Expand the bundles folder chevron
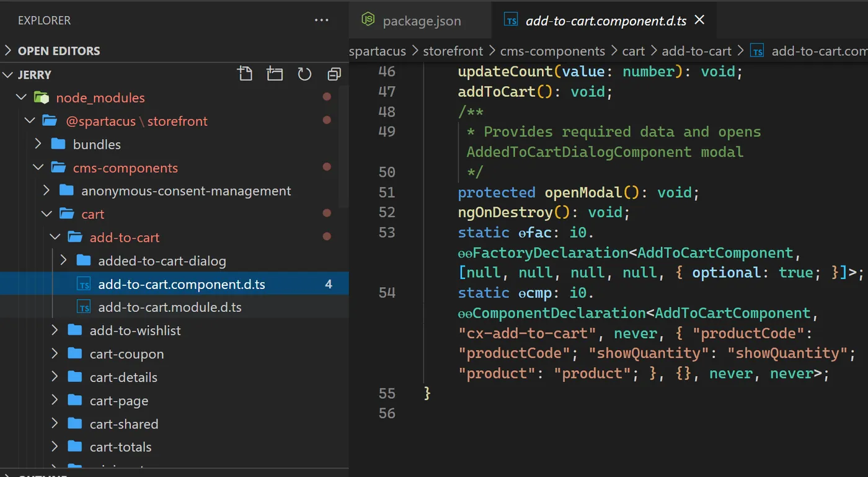The image size is (868, 477). 38,144
